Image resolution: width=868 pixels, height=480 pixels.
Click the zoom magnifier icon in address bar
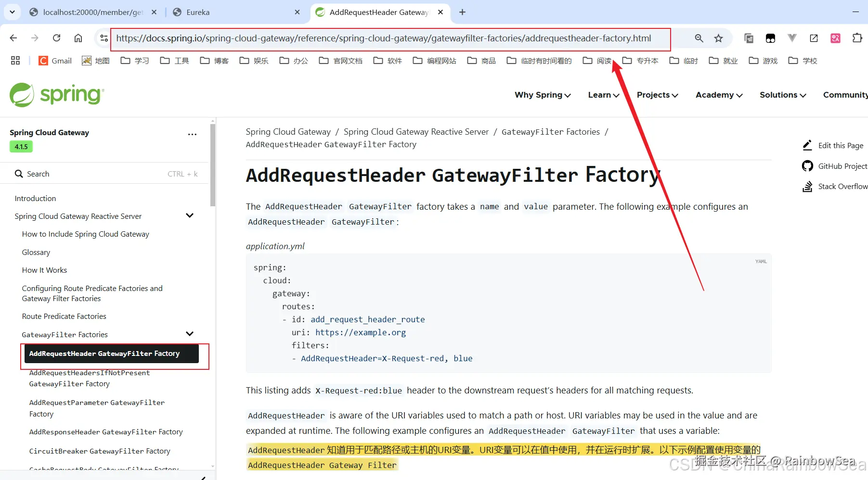pos(699,38)
